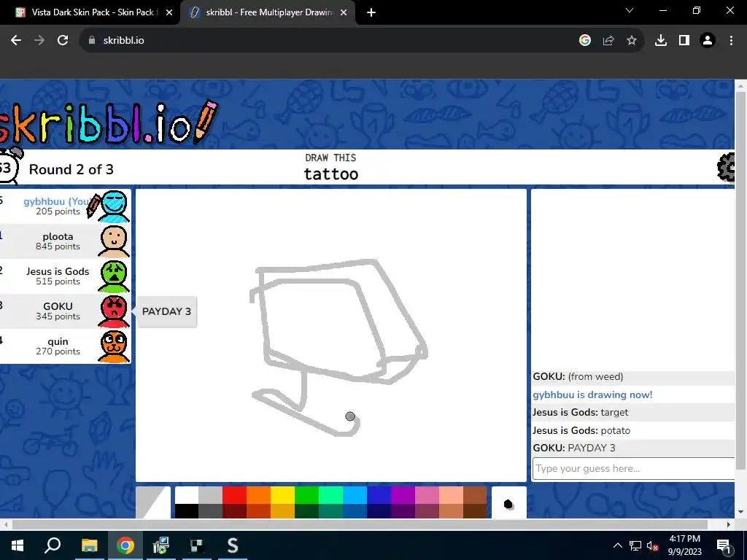Image resolution: width=747 pixels, height=560 pixels.
Task: Click ploota's name in player list
Action: pos(58,237)
